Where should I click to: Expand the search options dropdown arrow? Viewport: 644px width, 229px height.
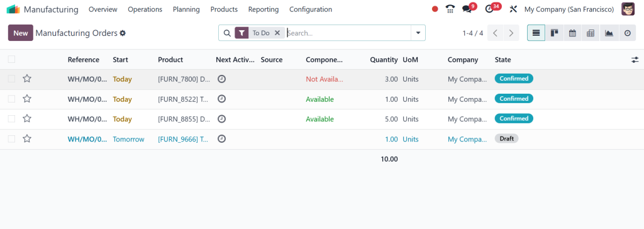[418, 33]
